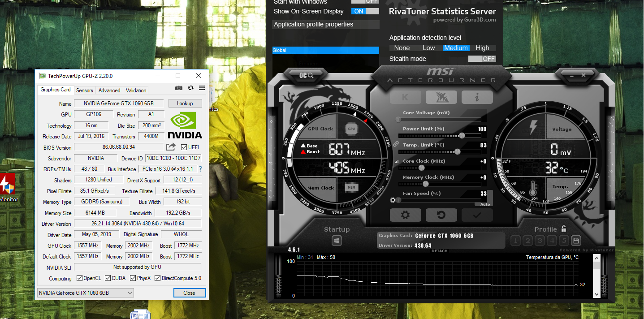Image resolution: width=644 pixels, height=319 pixels.
Task: Toggle Show On-Screen Display switch in RivaTuner
Action: 365,11
